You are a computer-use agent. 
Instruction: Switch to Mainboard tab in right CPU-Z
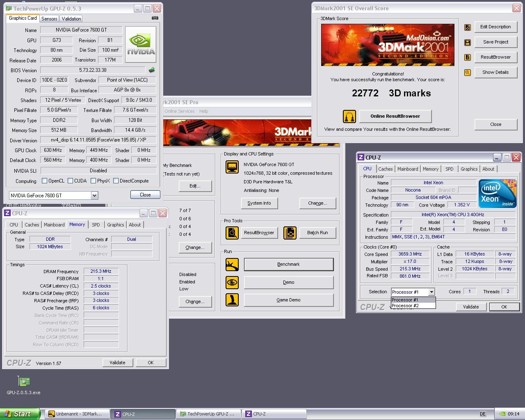click(x=408, y=169)
